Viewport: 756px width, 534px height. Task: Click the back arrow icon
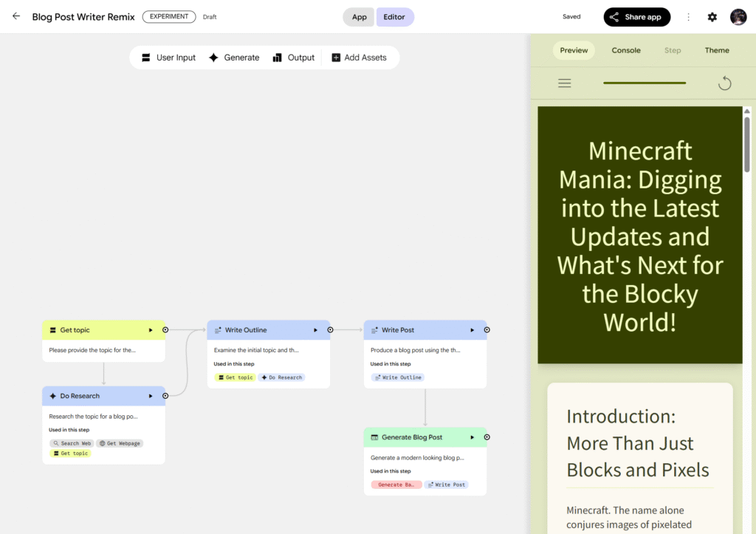click(x=16, y=16)
